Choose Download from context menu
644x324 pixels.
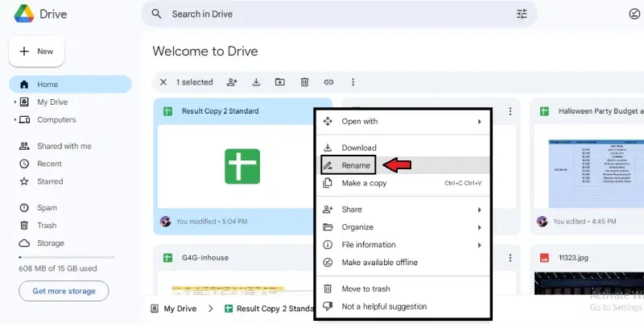pos(403,147)
